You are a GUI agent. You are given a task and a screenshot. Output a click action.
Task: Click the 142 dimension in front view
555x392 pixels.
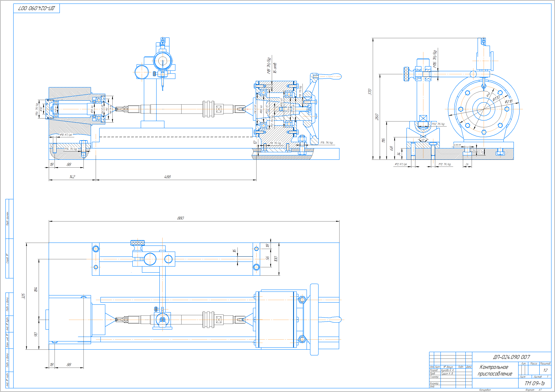(x=72, y=177)
